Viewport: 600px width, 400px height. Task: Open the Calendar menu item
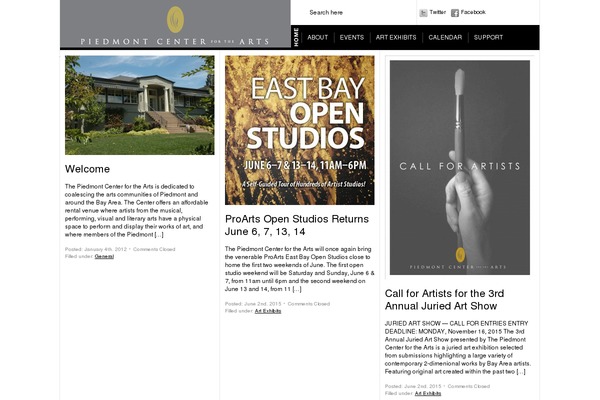click(445, 38)
